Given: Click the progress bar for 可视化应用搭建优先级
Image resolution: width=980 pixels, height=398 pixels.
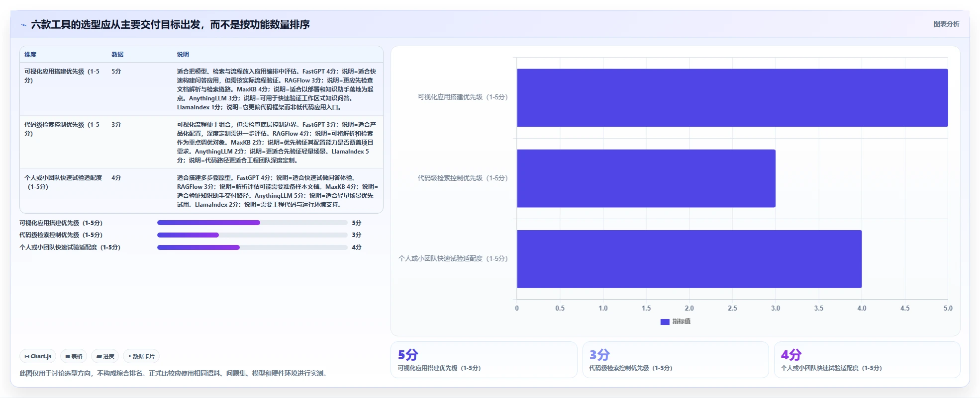Looking at the screenshot, I should coord(252,223).
